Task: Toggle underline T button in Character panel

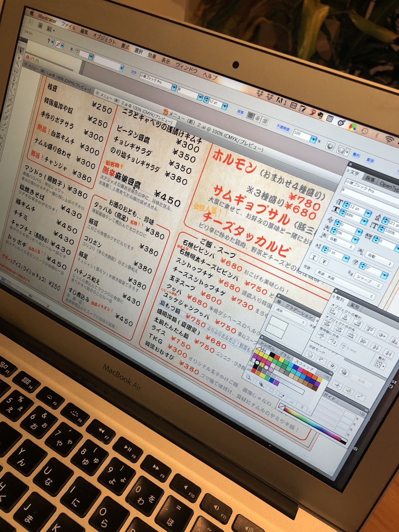Action: [314, 257]
